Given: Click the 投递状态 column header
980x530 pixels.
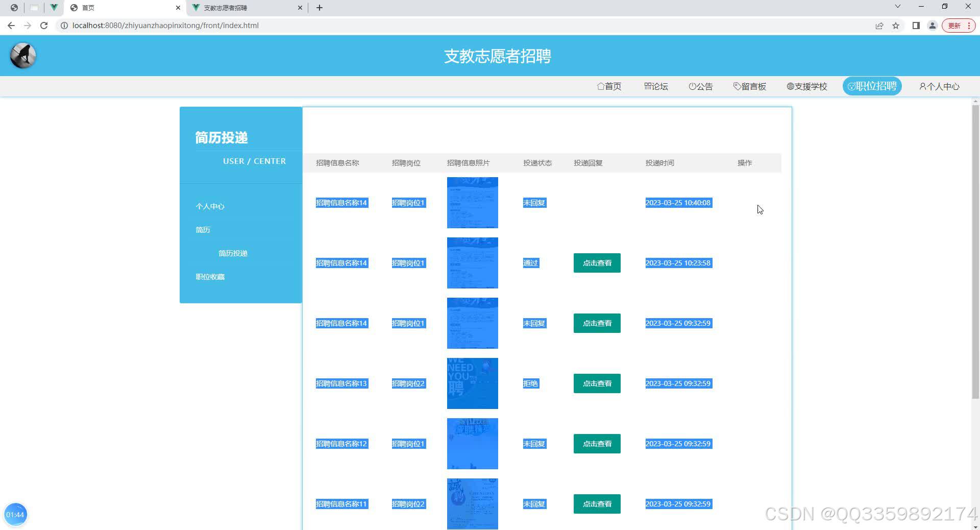Looking at the screenshot, I should tap(537, 163).
